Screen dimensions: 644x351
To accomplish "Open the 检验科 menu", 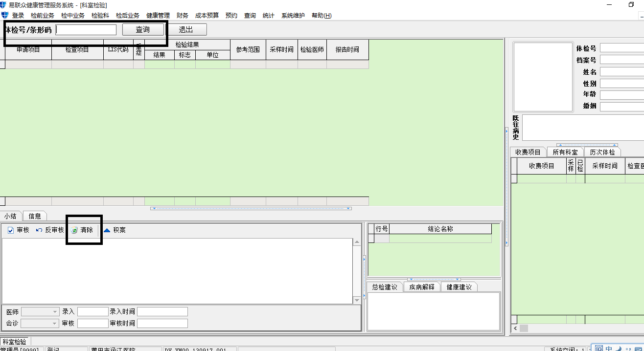I will pyautogui.click(x=100, y=16).
